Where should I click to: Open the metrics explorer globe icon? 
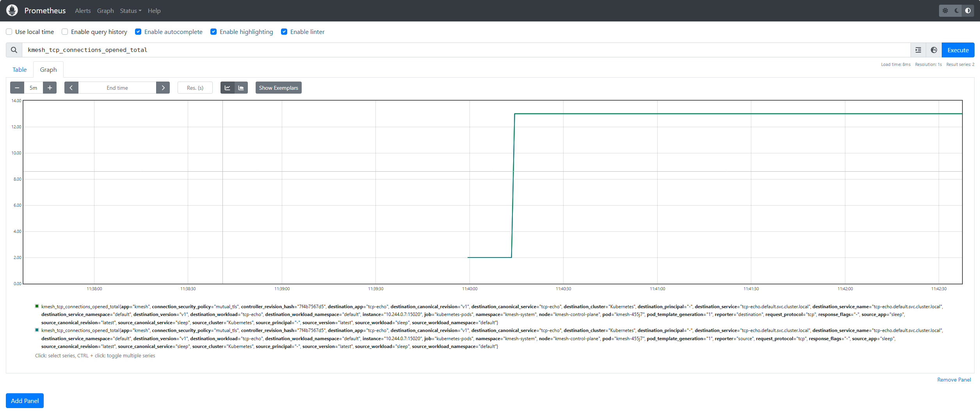(934, 50)
